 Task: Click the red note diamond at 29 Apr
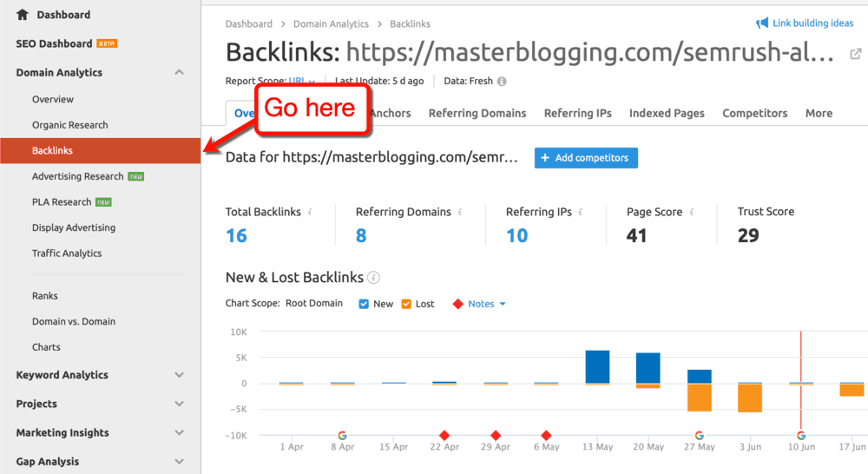[x=496, y=436]
